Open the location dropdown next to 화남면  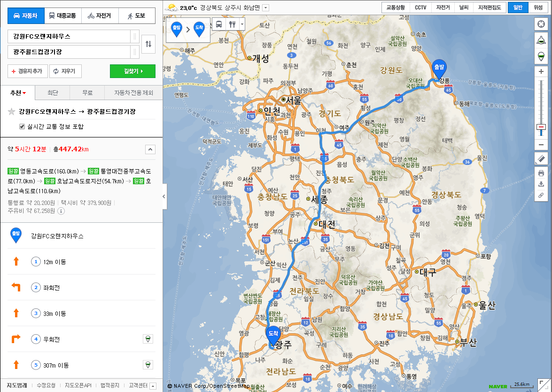click(x=266, y=8)
